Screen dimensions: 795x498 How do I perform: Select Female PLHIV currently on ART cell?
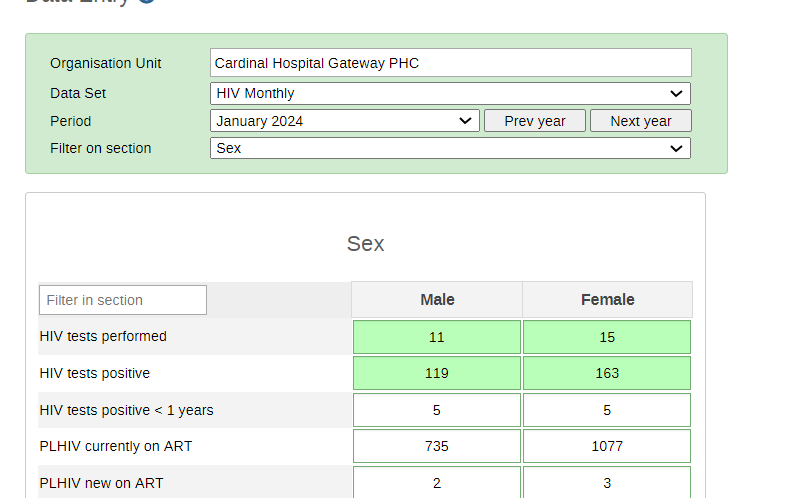[x=607, y=446]
